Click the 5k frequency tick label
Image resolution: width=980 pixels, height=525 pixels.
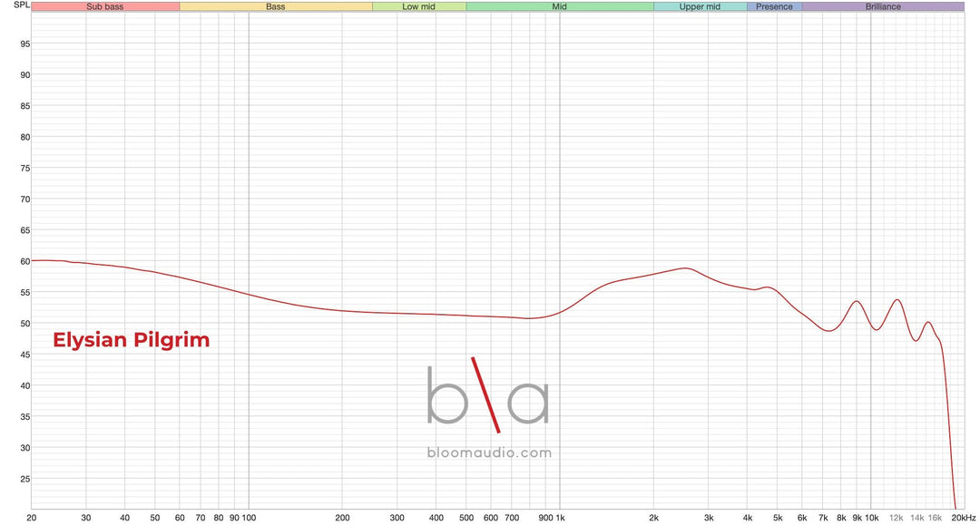[x=778, y=518]
